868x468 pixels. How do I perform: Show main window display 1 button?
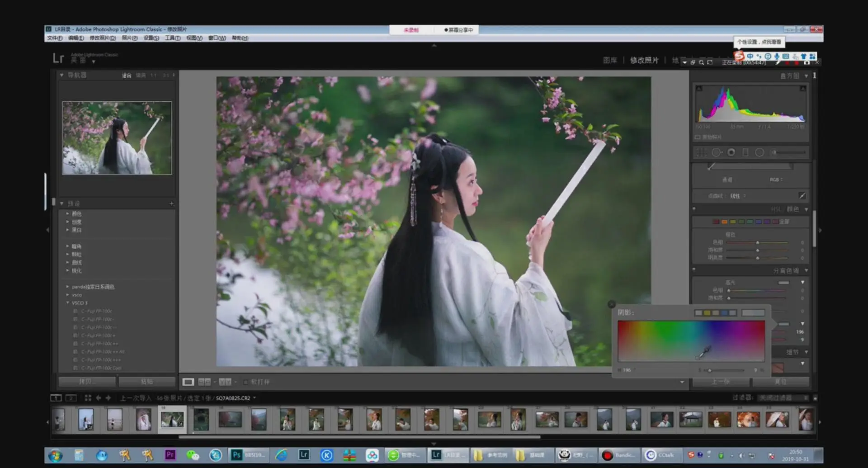point(56,398)
